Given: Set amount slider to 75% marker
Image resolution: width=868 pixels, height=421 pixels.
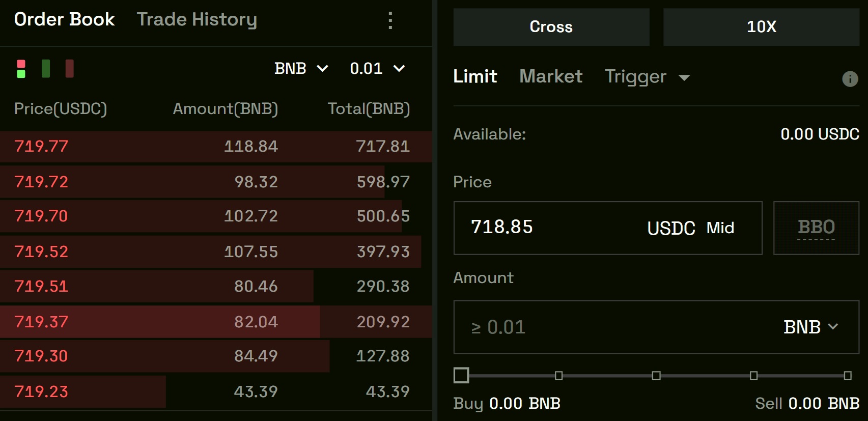Looking at the screenshot, I should click(753, 375).
